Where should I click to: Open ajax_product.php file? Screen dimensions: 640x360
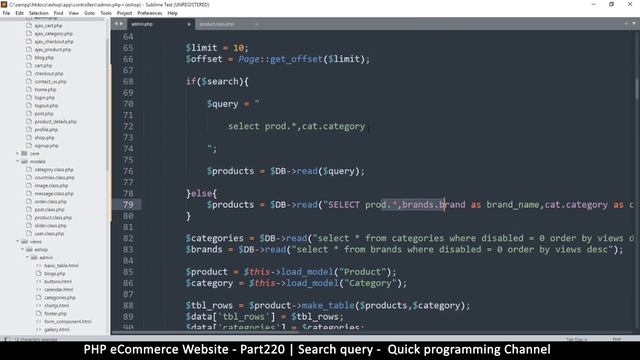tap(53, 49)
